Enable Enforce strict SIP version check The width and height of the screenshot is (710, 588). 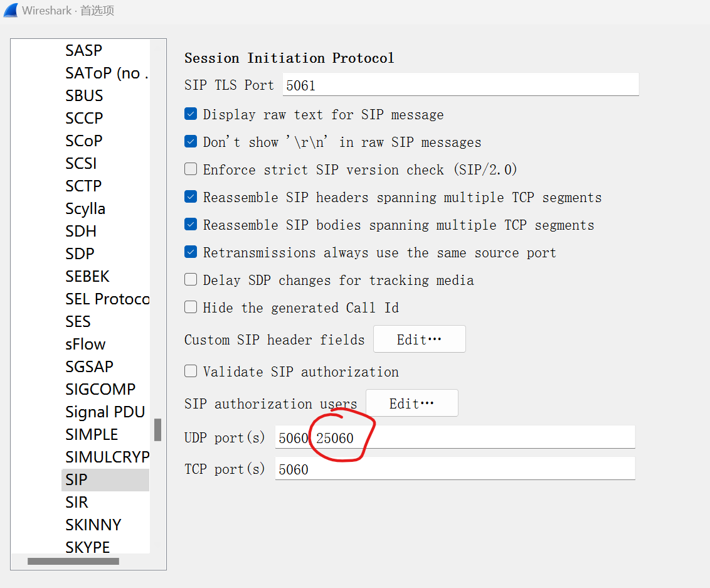click(191, 169)
